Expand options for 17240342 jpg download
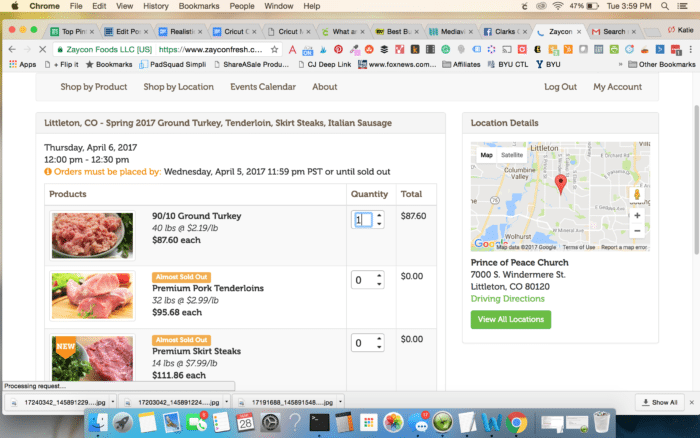The width and height of the screenshot is (700, 438). click(x=112, y=402)
